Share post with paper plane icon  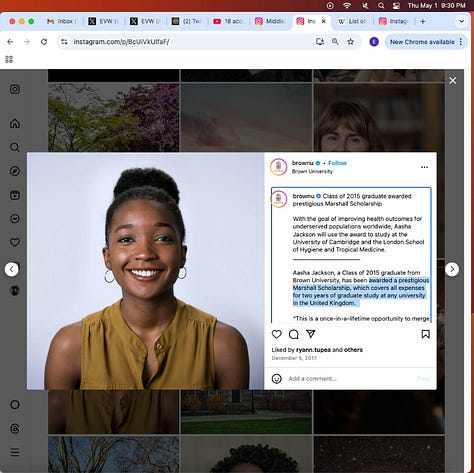click(x=311, y=334)
